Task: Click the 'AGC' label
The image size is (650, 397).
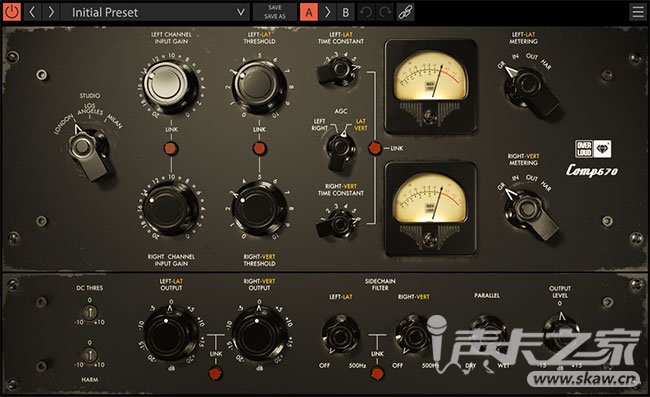Action: point(340,111)
